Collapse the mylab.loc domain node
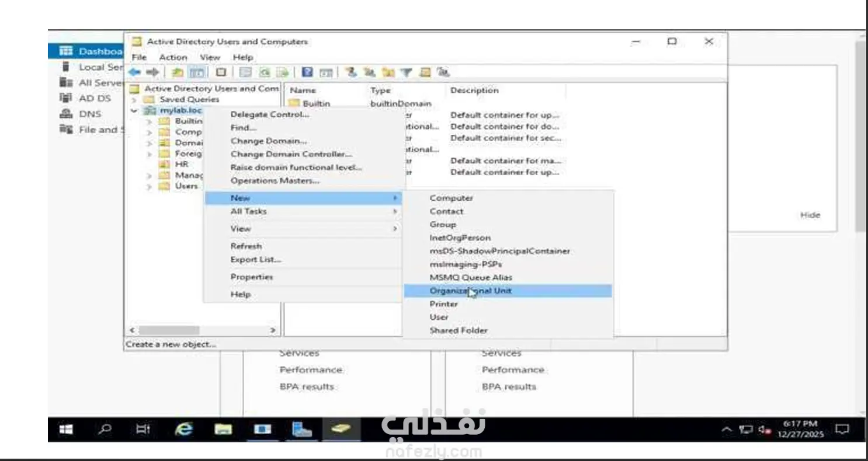 [134, 110]
